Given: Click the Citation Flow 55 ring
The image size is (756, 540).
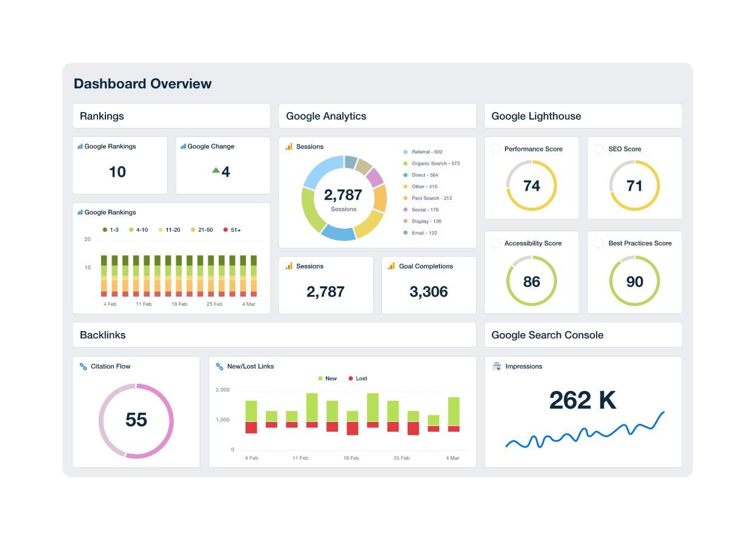Looking at the screenshot, I should click(x=136, y=420).
